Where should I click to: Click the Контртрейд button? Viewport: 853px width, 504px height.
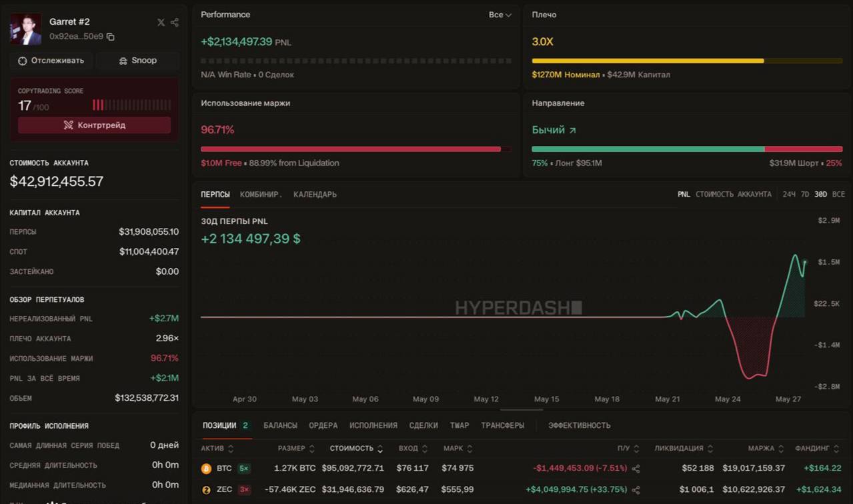click(x=94, y=125)
